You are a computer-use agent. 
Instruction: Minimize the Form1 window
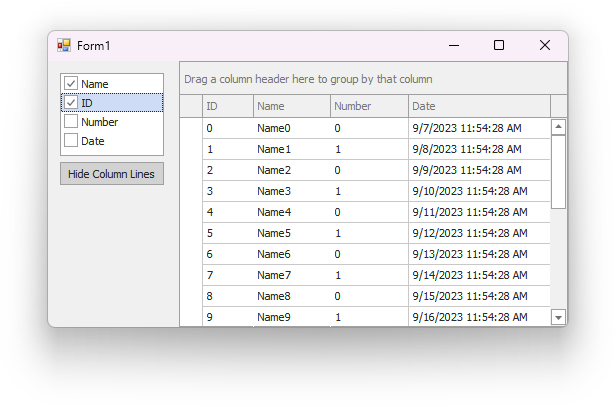[x=454, y=46]
